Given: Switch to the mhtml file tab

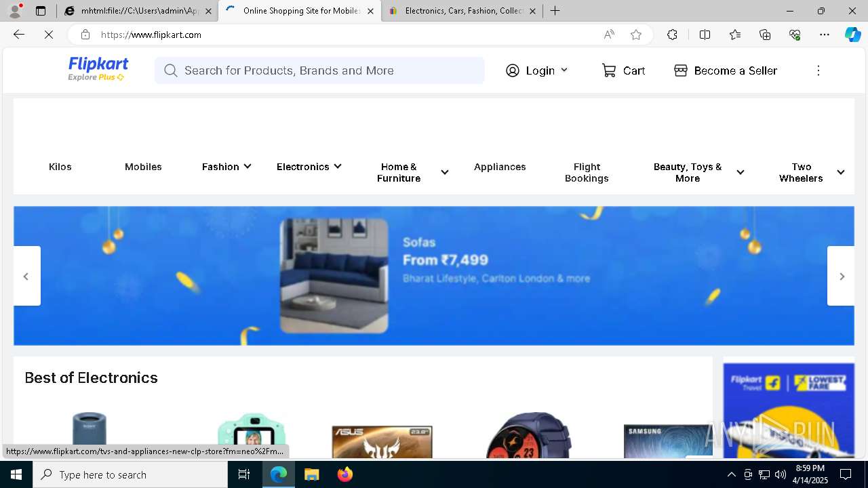Looking at the screenshot, I should [138, 11].
